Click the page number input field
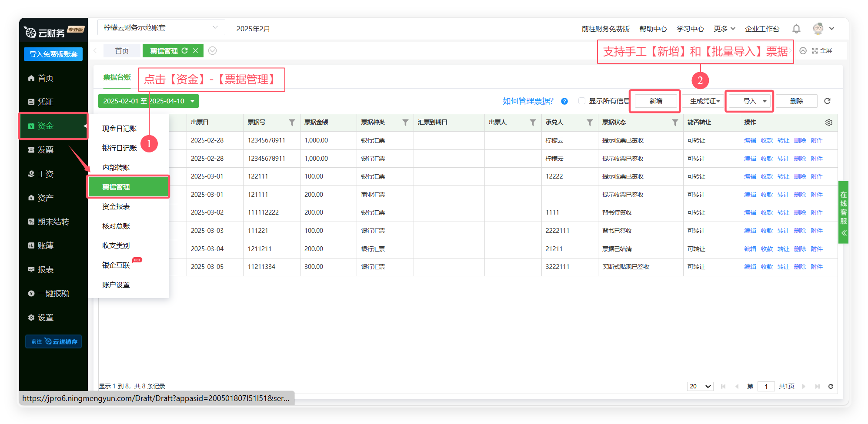Screen dimensions: 868x424 (x=766, y=386)
